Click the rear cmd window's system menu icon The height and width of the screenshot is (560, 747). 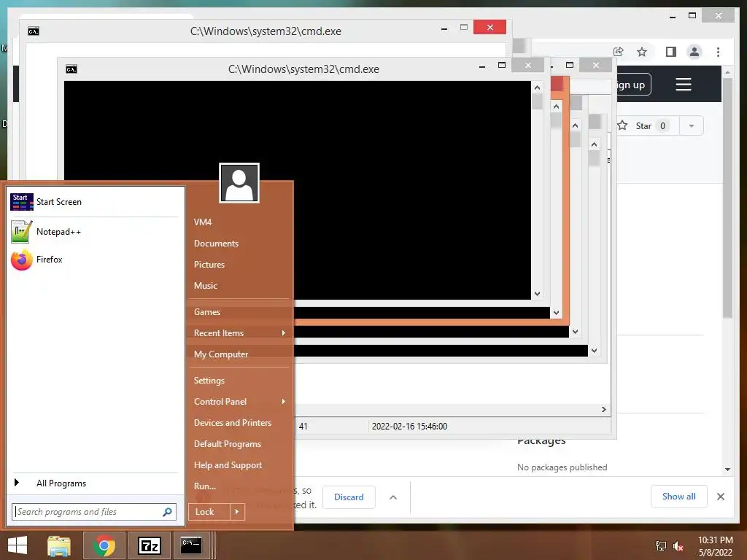34,31
